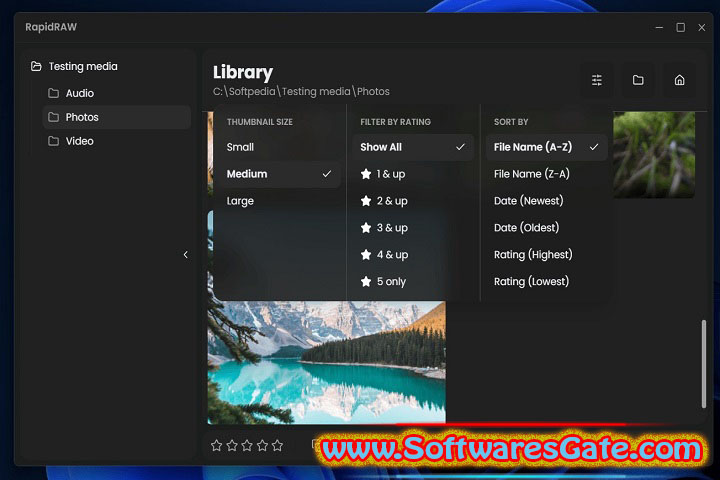Rate photo one star in bottom bar
Screen dimensions: 720x480
(217, 445)
